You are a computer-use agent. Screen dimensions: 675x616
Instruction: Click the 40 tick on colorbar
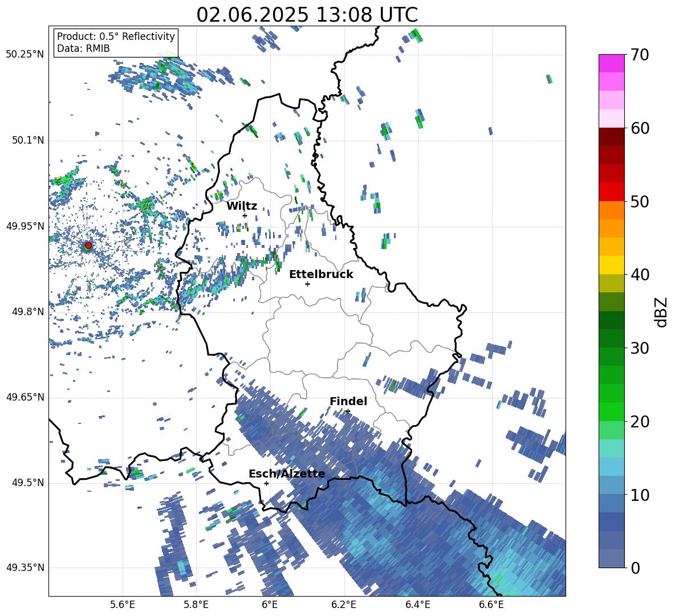point(640,275)
